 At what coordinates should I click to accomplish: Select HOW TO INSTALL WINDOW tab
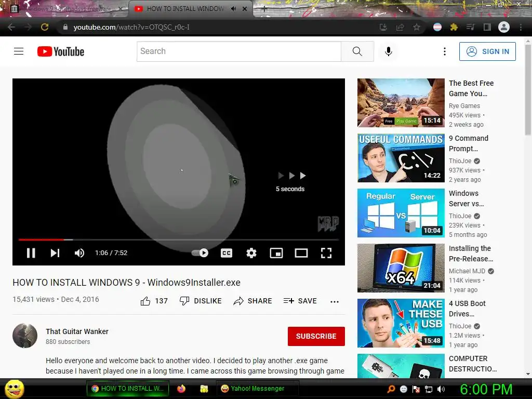[x=185, y=9]
